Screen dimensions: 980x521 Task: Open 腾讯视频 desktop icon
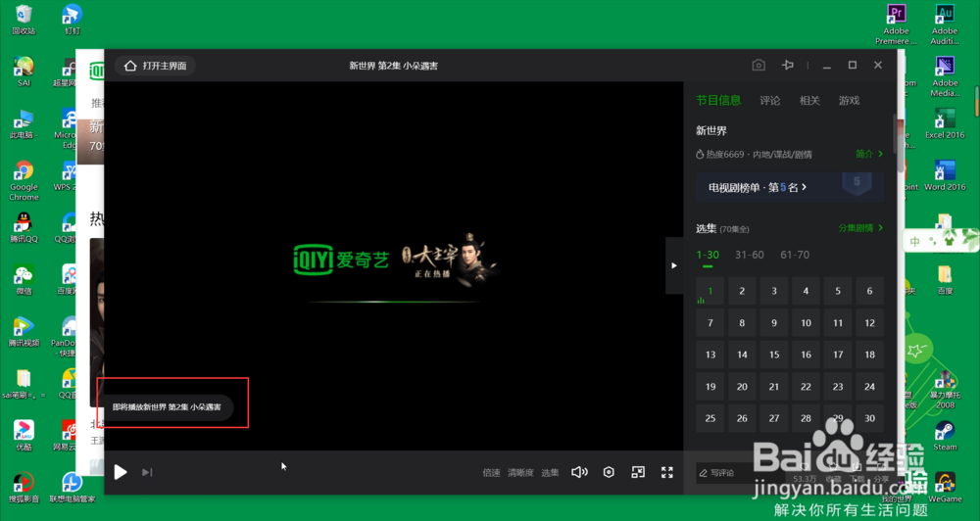click(24, 332)
